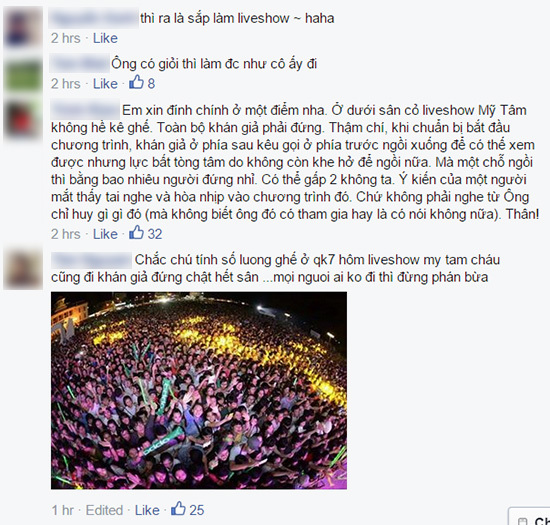
Task: Like the 'sắp làm liveshow' comment
Action: click(x=105, y=38)
